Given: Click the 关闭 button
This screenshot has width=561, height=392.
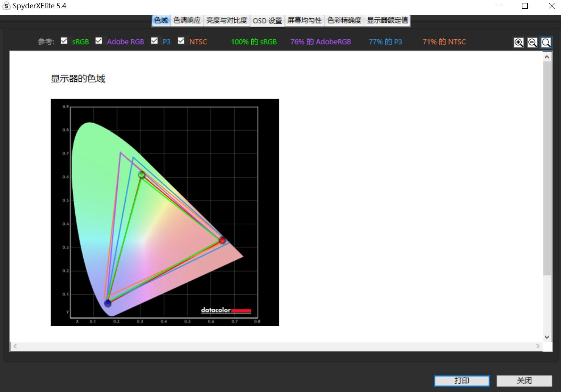Looking at the screenshot, I should [525, 381].
